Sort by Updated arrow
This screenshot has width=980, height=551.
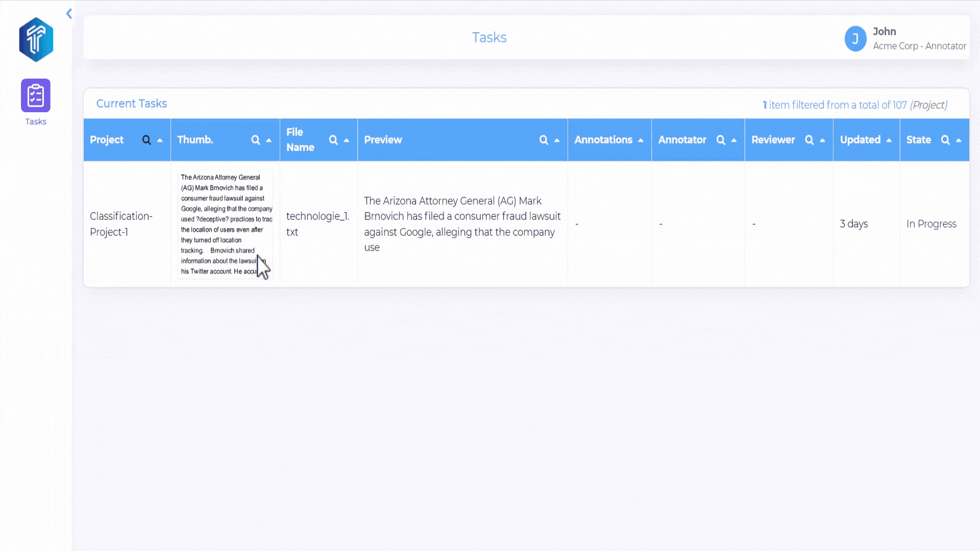889,140
